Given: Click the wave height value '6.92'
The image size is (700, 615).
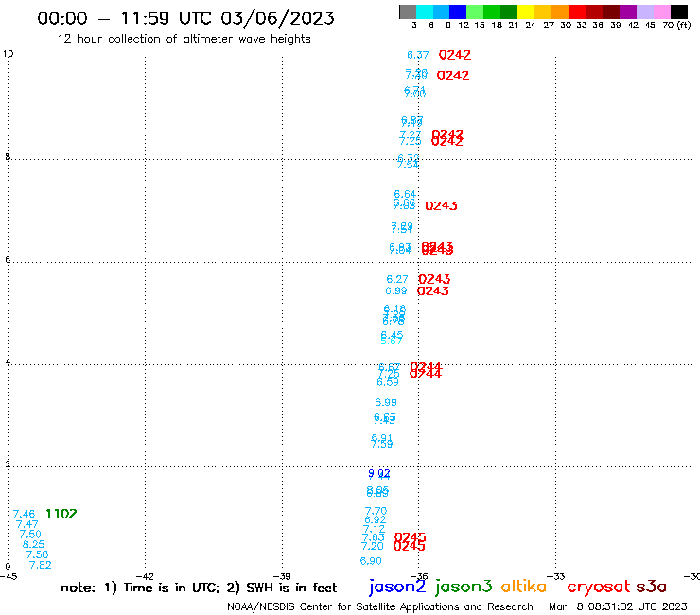Looking at the screenshot, I should [375, 519].
